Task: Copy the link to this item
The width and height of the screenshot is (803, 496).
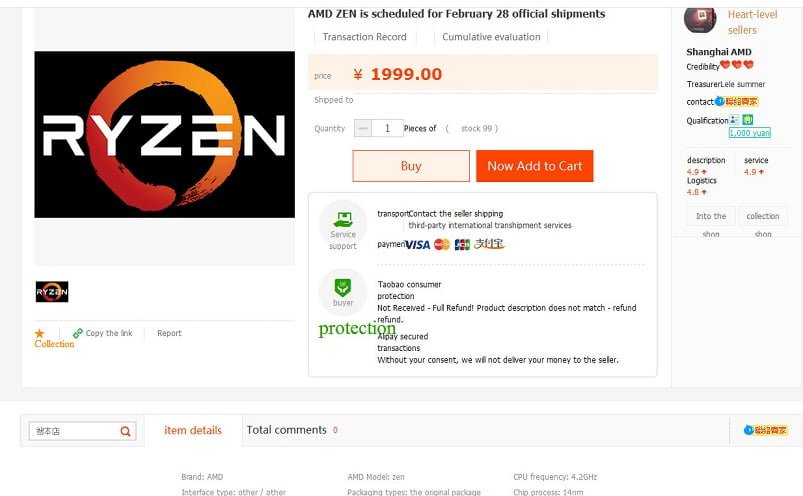Action: pos(103,333)
